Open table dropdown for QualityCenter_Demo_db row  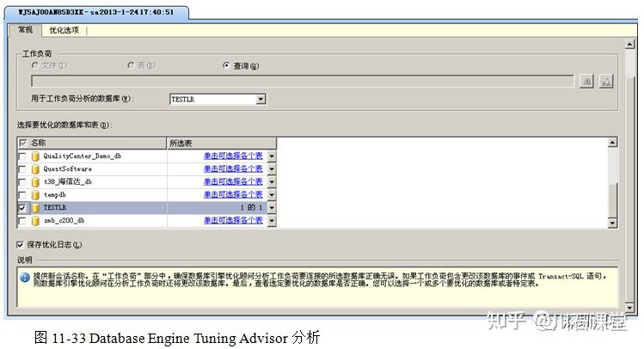(x=272, y=156)
